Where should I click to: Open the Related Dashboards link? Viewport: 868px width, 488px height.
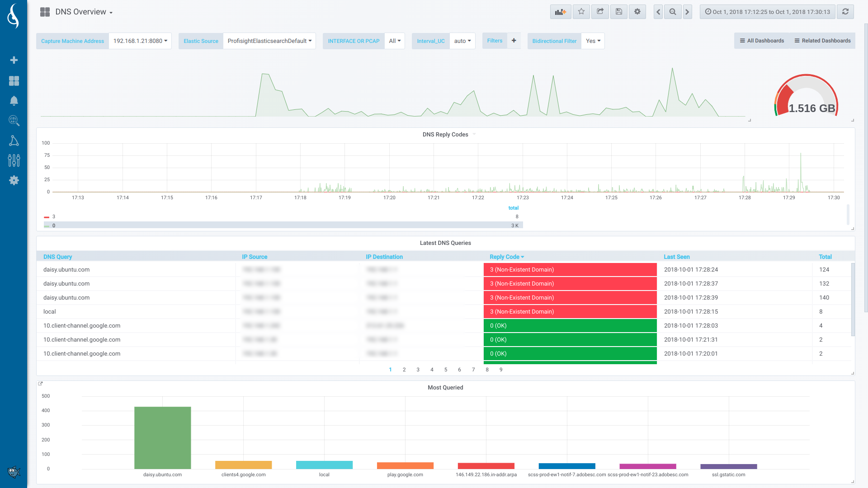822,41
